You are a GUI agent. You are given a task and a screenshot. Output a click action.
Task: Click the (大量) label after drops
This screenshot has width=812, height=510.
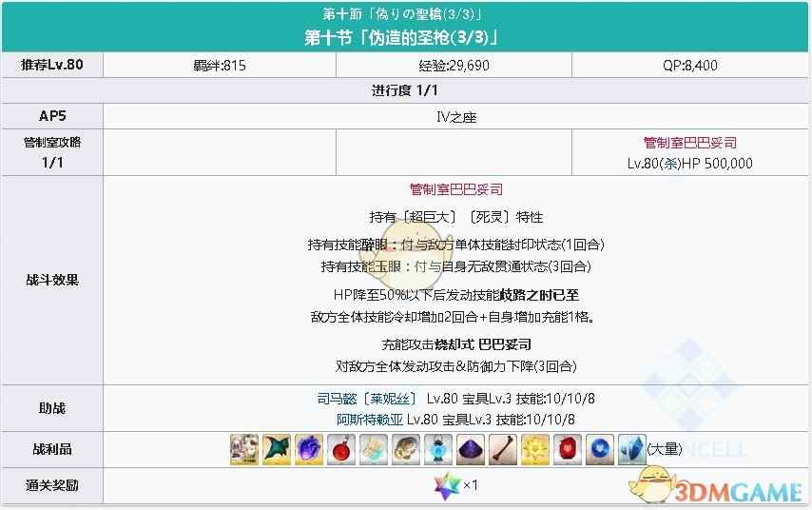[665, 449]
